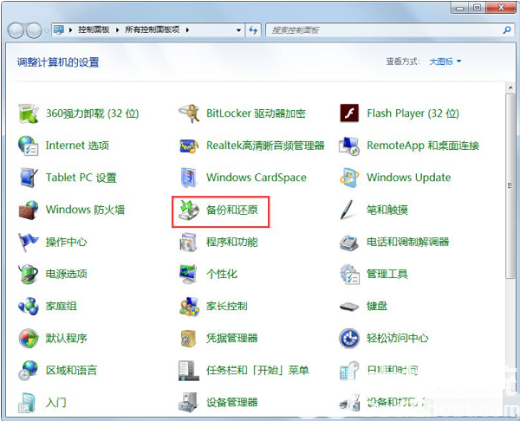The height and width of the screenshot is (421, 520).
Task: Open the Realtek高清晰音频管理器 icon
Action: [x=189, y=146]
